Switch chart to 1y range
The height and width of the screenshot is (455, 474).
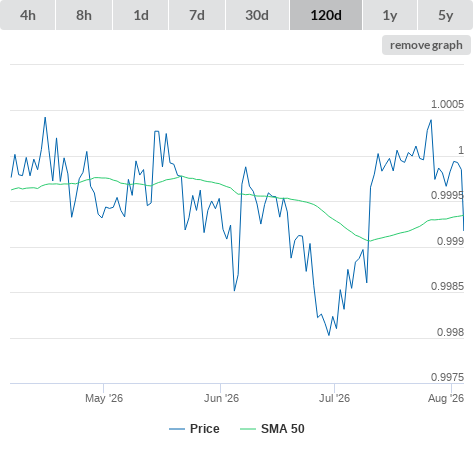(390, 15)
